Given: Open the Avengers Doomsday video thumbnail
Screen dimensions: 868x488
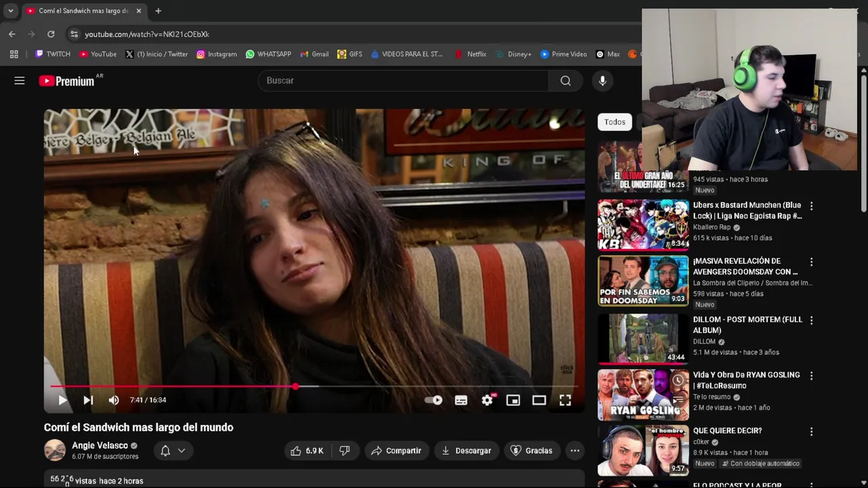Looking at the screenshot, I should pos(643,281).
